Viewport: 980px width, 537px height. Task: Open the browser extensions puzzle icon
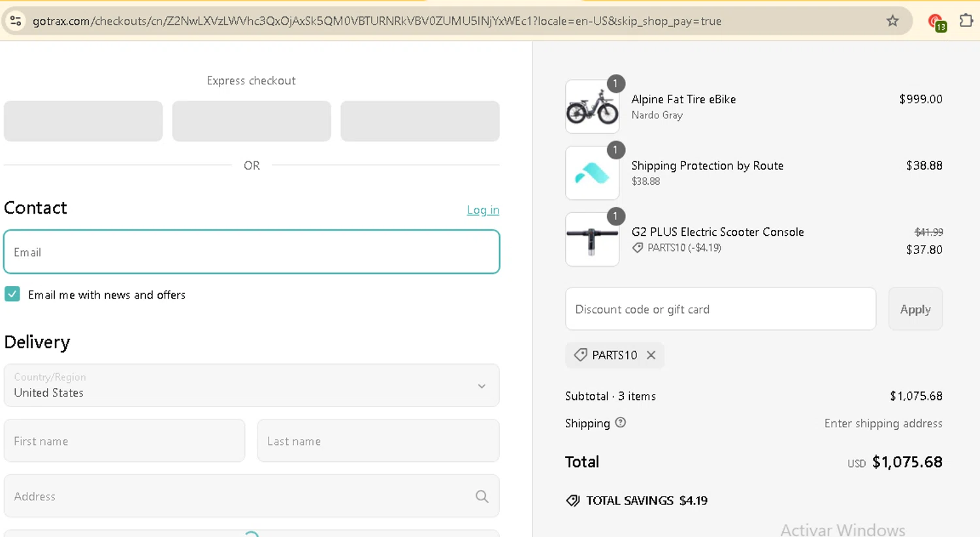click(x=966, y=20)
